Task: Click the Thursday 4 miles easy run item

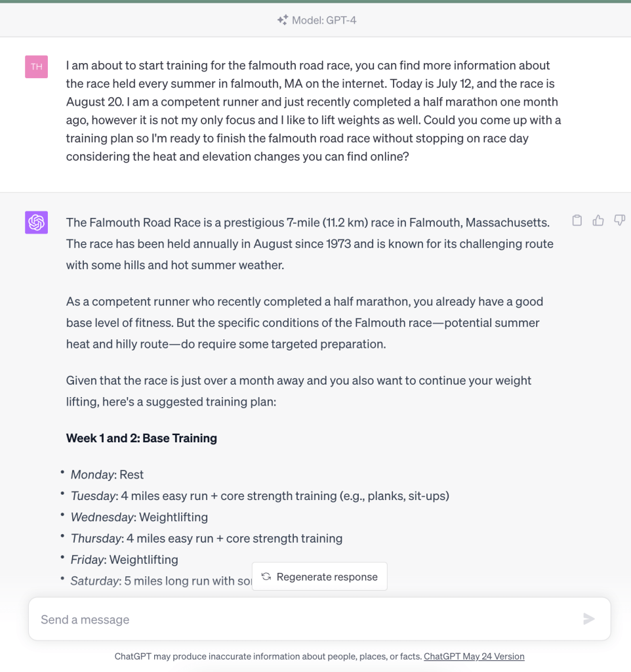Action: tap(207, 539)
